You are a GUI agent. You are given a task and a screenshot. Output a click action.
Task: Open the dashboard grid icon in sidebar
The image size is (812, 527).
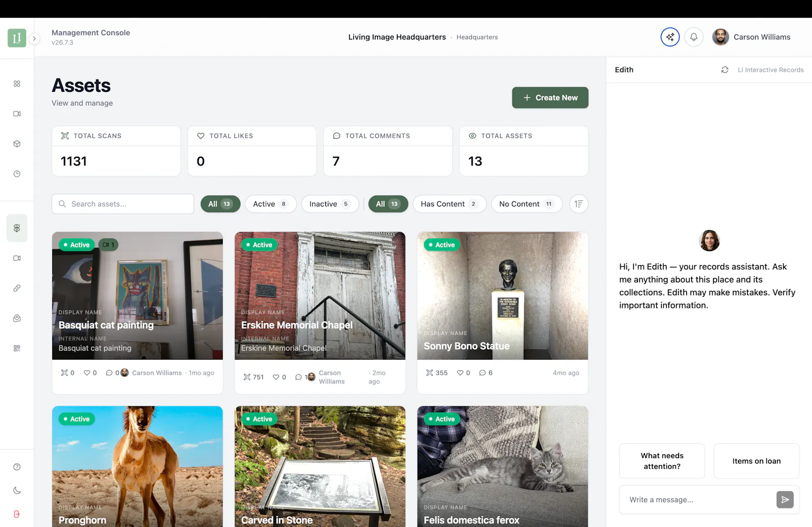[17, 84]
